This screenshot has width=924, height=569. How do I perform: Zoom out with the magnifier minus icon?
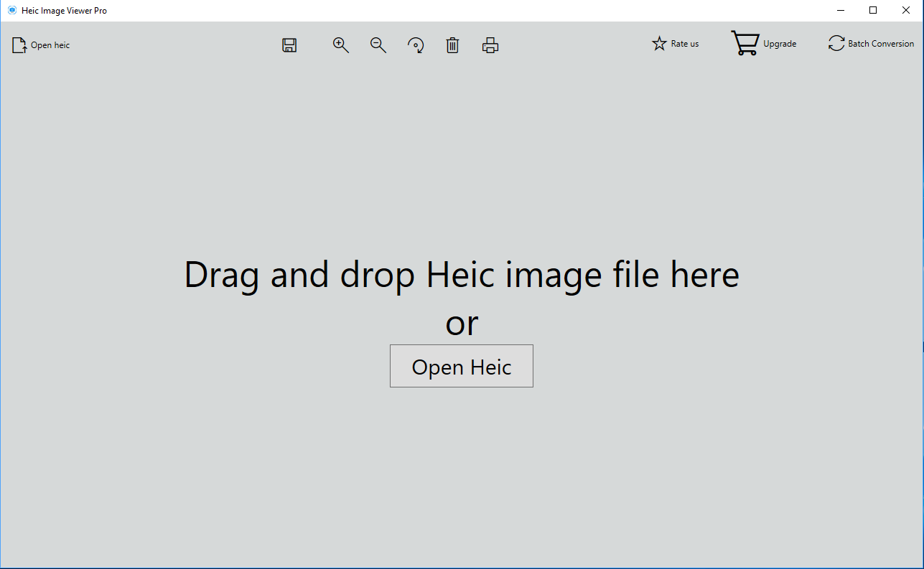378,45
